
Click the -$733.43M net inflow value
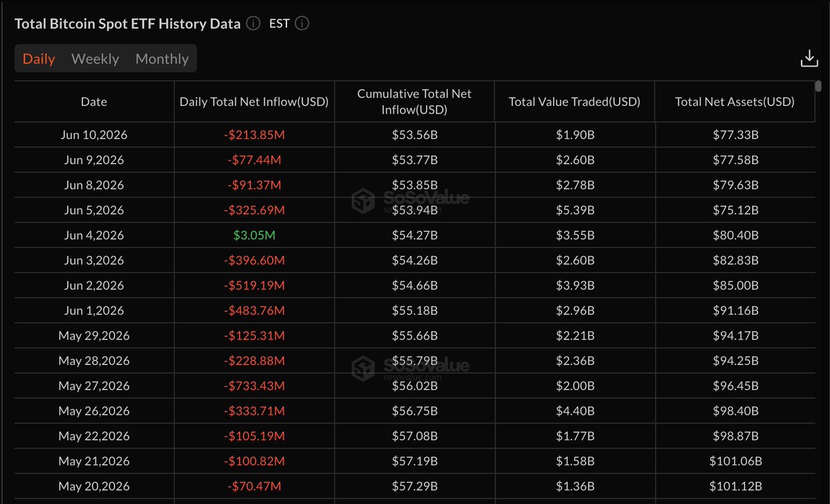tap(254, 385)
